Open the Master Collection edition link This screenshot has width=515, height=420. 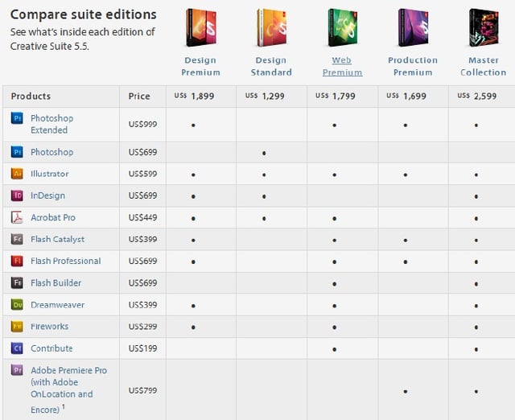(x=484, y=66)
